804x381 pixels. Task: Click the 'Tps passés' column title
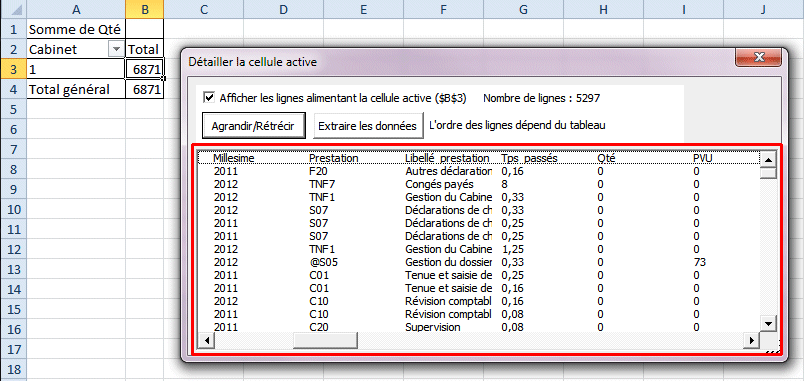[x=529, y=158]
